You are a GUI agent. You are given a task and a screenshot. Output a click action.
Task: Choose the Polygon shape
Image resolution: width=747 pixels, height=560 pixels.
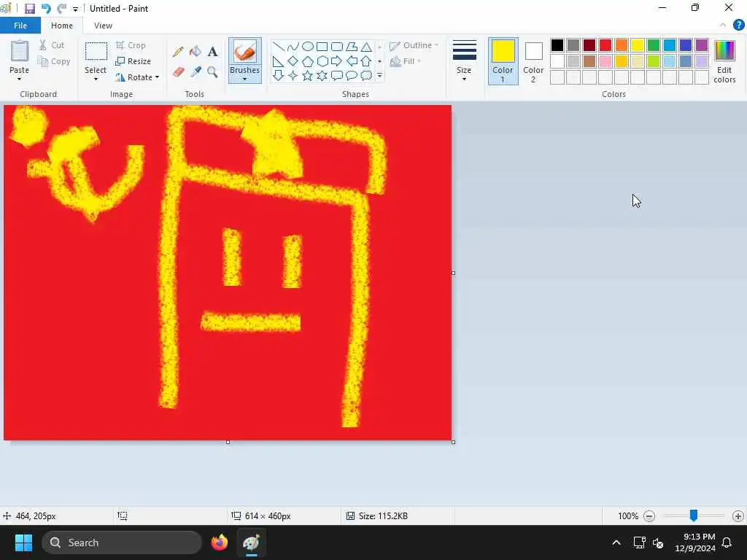coord(352,46)
